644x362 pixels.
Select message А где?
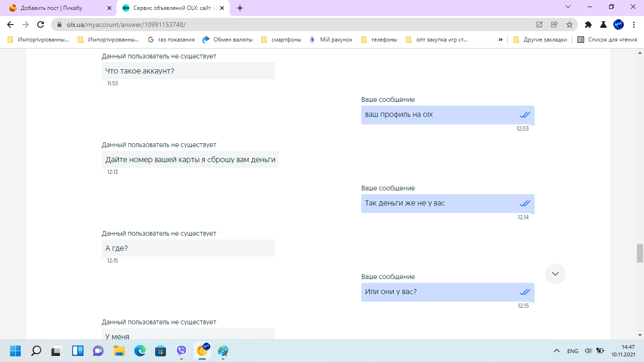(188, 248)
